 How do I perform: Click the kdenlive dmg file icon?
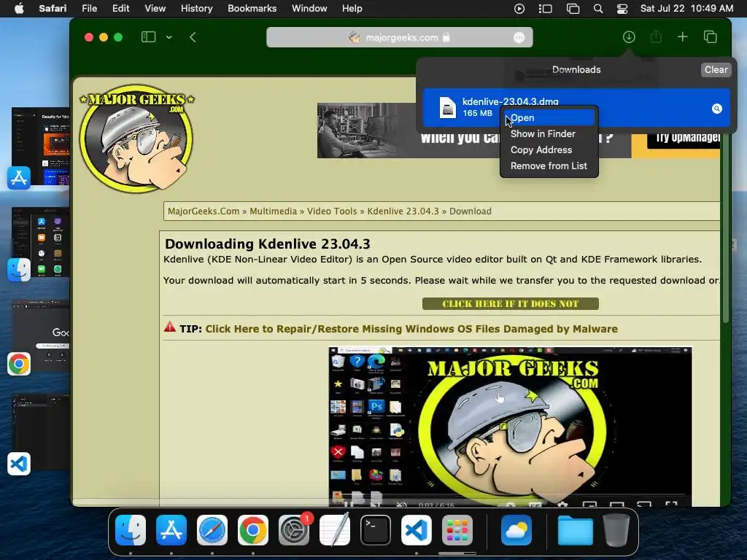click(x=447, y=107)
